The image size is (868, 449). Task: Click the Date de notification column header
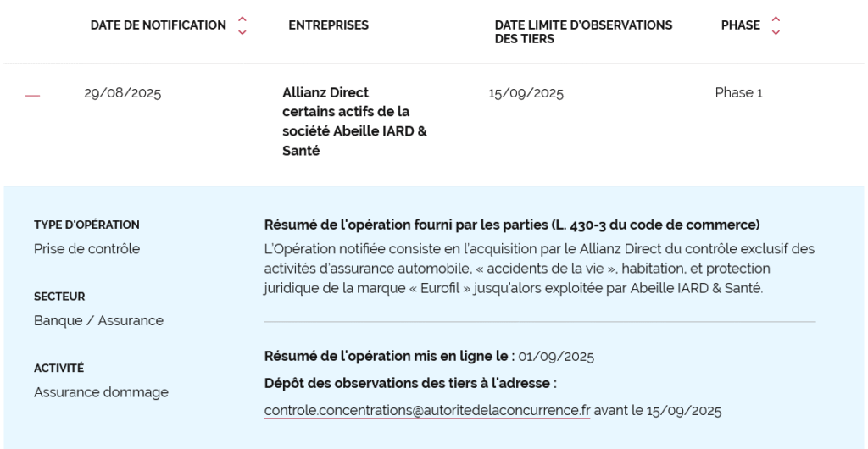coord(159,25)
